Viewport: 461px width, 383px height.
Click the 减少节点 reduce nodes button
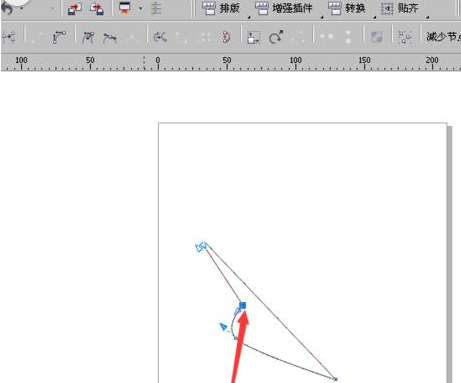(x=443, y=37)
